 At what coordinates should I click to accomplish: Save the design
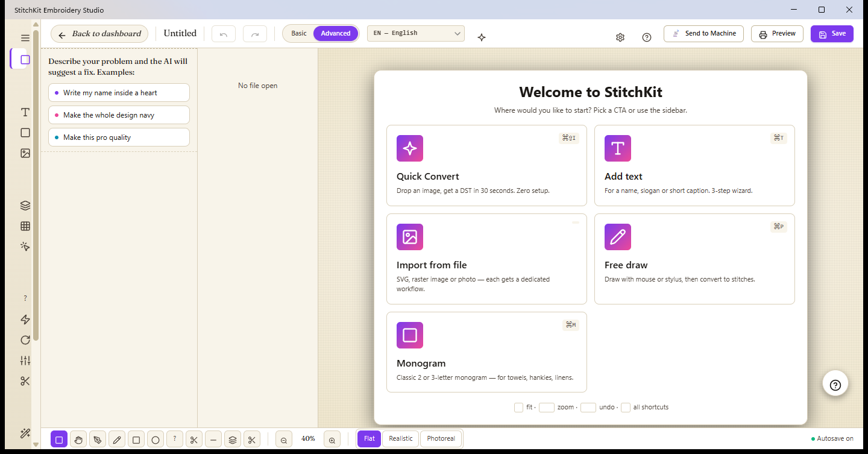click(832, 34)
